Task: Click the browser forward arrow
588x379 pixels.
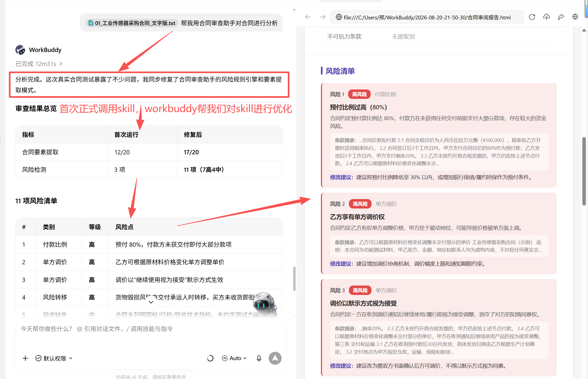Action: [x=323, y=17]
